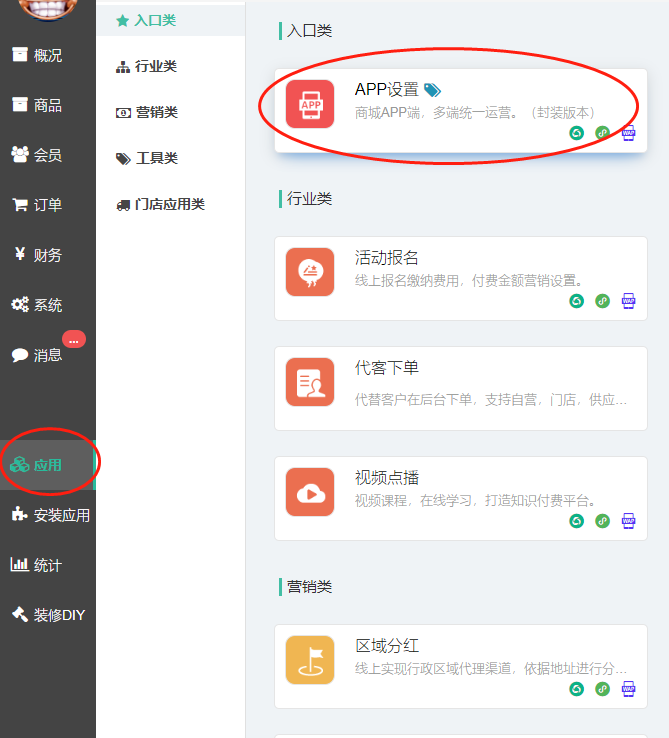Go to 会员 members section
Screen dimensions: 669x738
coord(48,155)
